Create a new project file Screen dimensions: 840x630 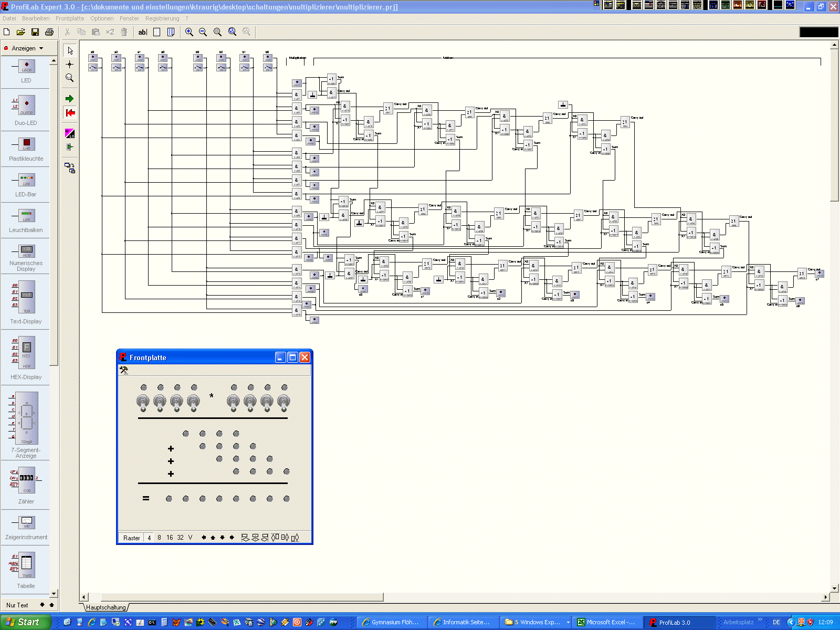(7, 32)
